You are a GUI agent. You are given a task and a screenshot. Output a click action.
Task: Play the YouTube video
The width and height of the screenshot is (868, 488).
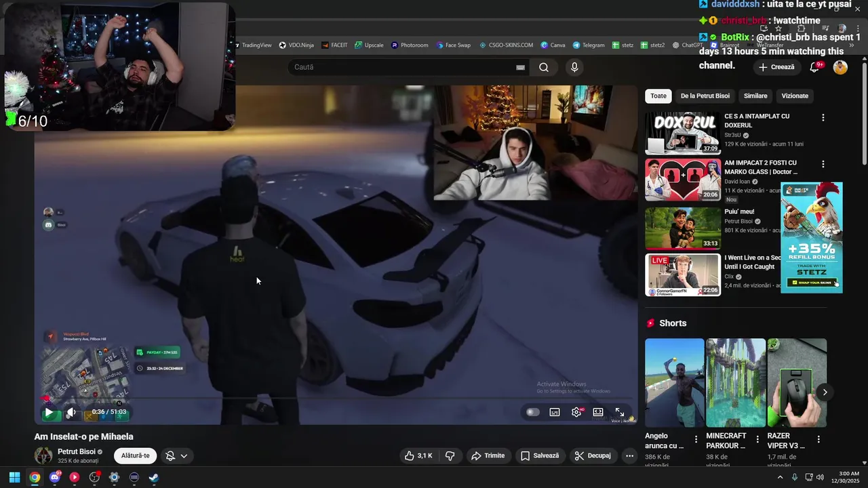click(49, 412)
